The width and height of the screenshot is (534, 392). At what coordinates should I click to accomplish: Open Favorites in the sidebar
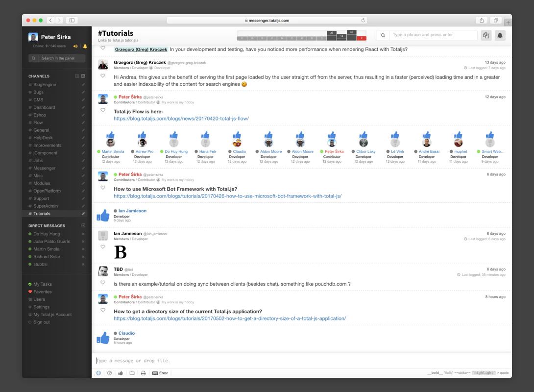point(43,292)
